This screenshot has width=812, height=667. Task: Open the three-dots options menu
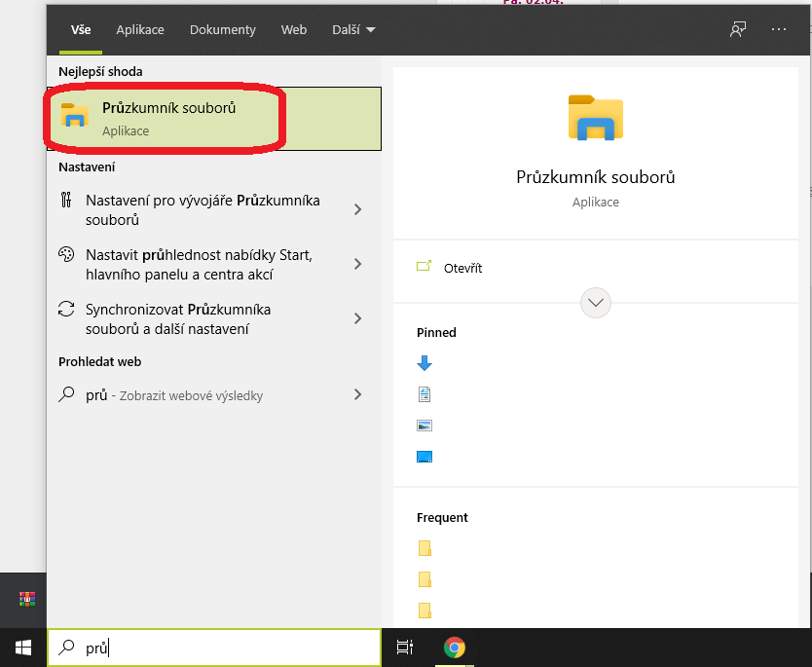click(778, 29)
